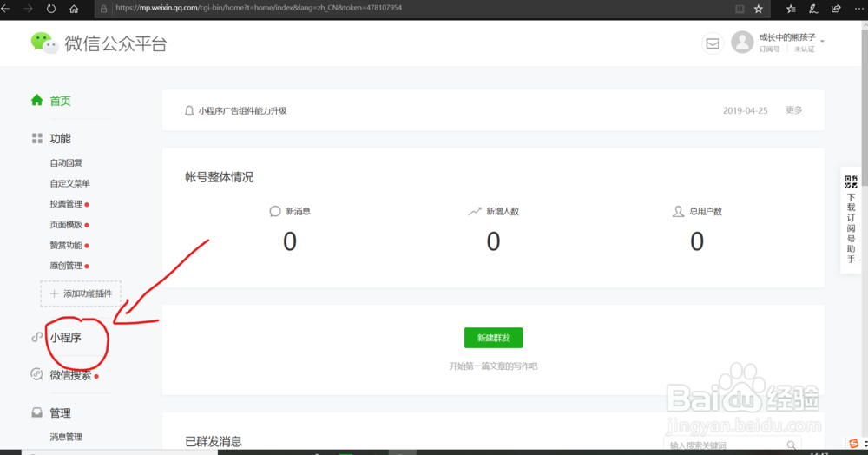Click account name 成长中的熊孩子
This screenshot has width=868, height=455.
tap(787, 37)
